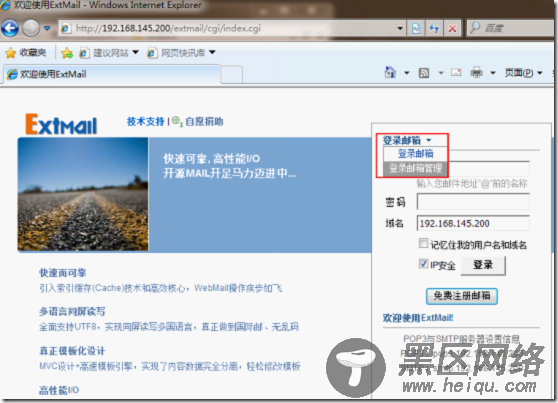Toggle the 登录邮箱 dropdown header
558x403 pixels.
tap(407, 140)
